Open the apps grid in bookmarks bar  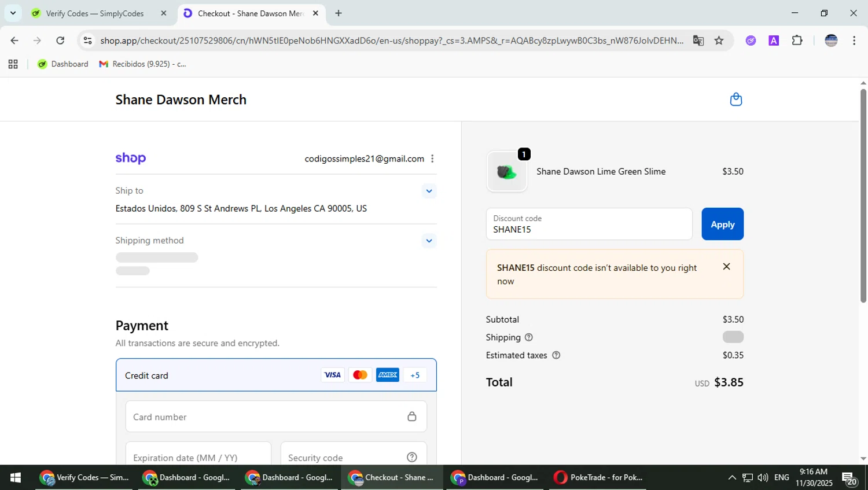(13, 64)
